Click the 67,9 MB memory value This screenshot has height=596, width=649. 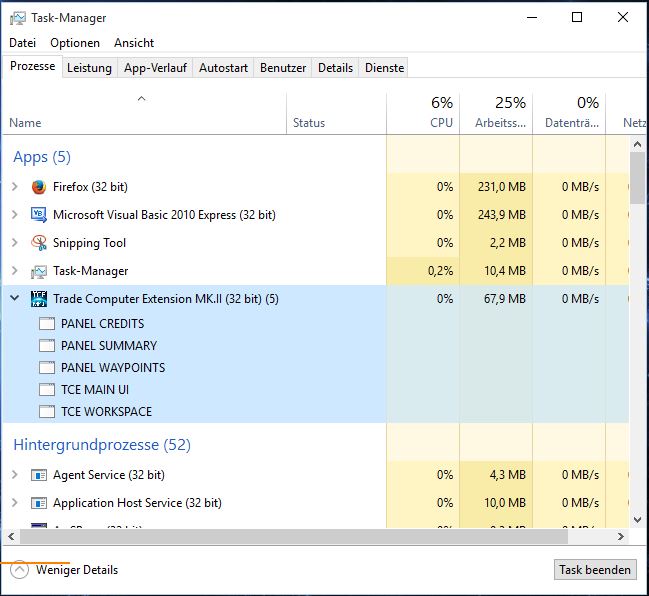(x=505, y=299)
